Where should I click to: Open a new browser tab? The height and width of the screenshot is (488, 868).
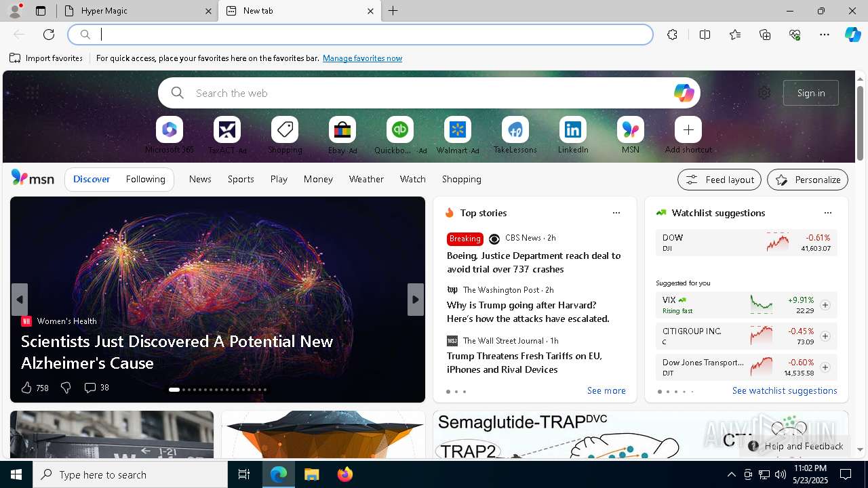click(393, 11)
